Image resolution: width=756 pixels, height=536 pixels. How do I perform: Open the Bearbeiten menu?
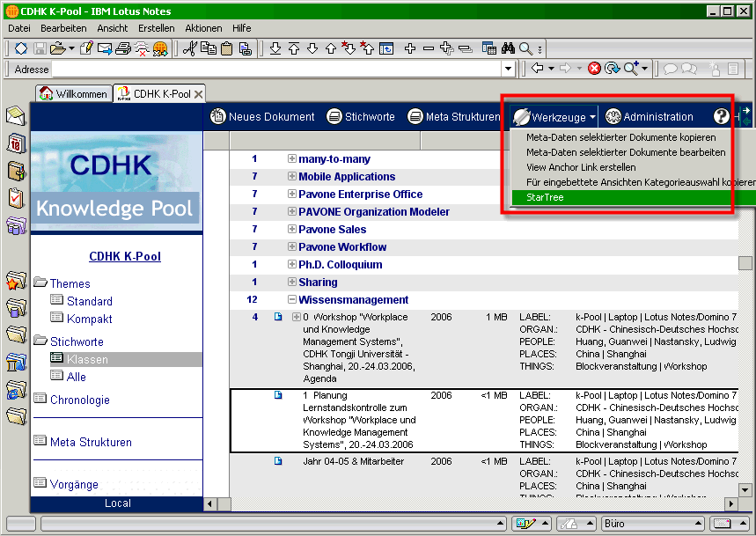coord(63,28)
